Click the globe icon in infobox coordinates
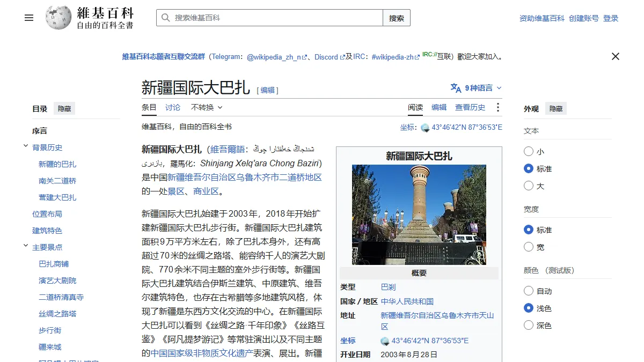 pyautogui.click(x=385, y=341)
